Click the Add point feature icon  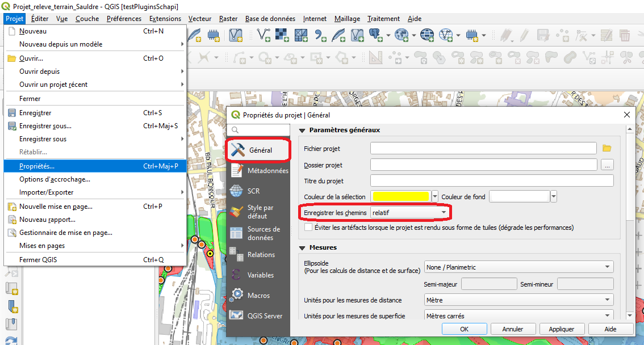click(562, 35)
